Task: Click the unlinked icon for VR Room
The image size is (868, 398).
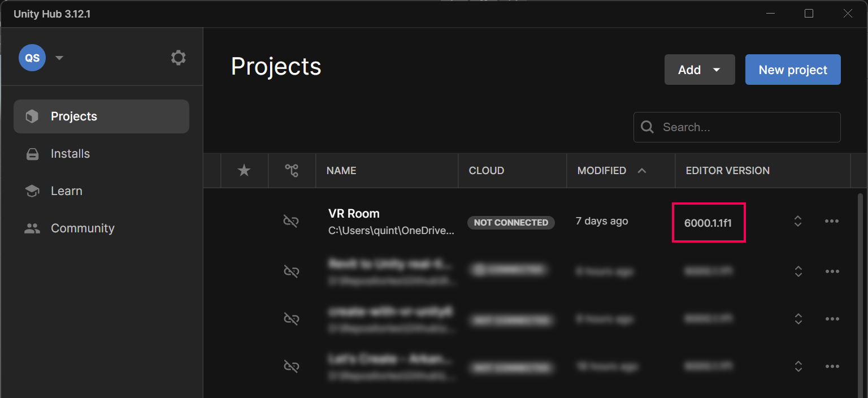Action: [x=291, y=221]
